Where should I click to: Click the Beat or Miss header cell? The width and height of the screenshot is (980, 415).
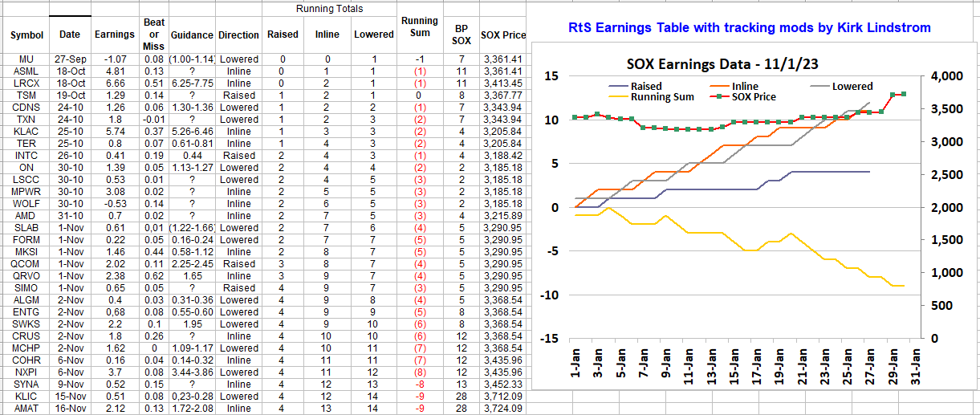pyautogui.click(x=154, y=35)
